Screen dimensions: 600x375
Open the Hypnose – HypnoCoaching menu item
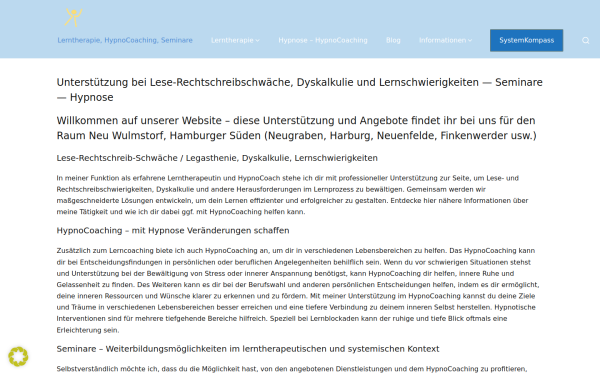(323, 40)
